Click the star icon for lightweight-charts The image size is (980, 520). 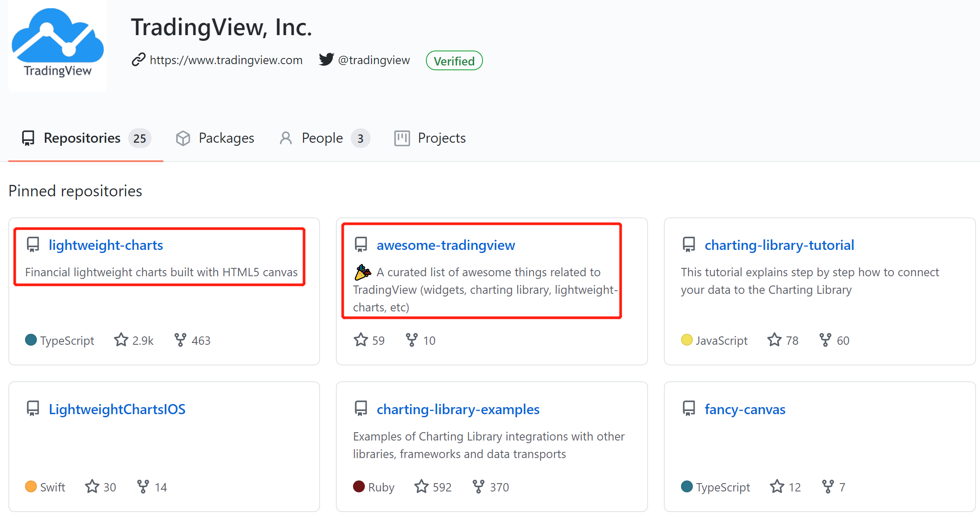pyautogui.click(x=121, y=340)
